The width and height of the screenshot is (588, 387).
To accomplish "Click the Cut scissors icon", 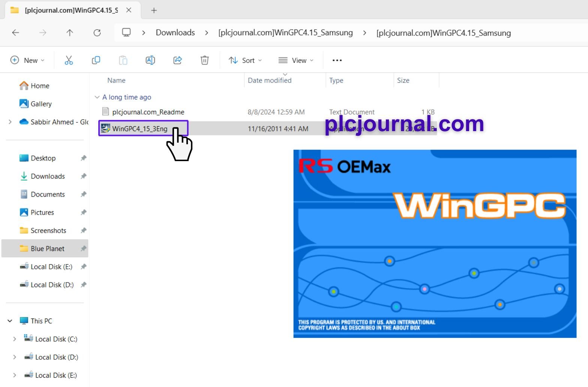I will 69,60.
